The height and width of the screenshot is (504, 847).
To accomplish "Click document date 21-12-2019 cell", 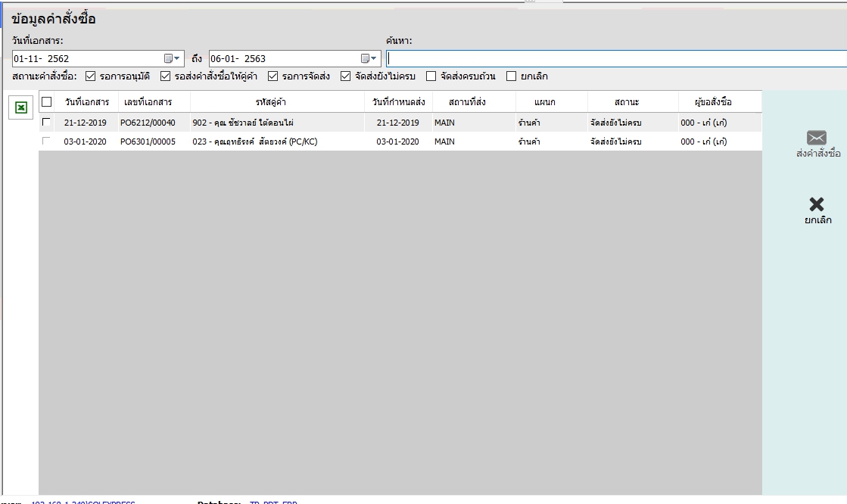I will click(x=85, y=123).
